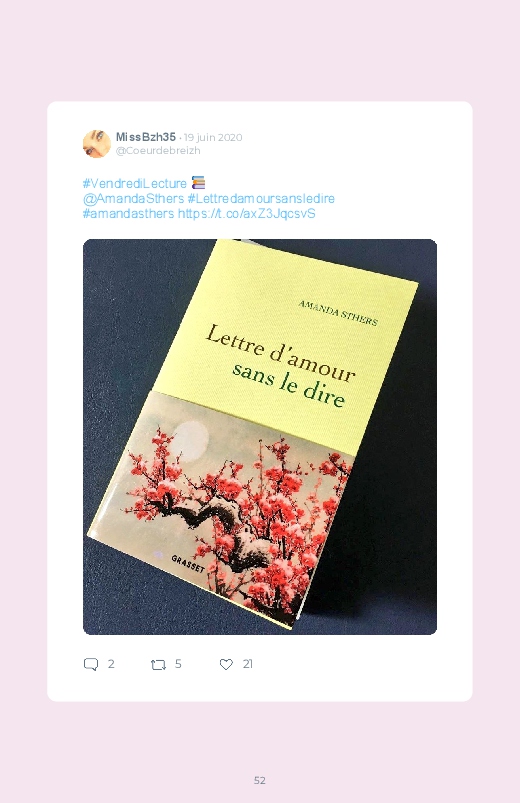This screenshot has height=803, width=520.
Task: Like the tweet with heart icon
Action: 226,664
